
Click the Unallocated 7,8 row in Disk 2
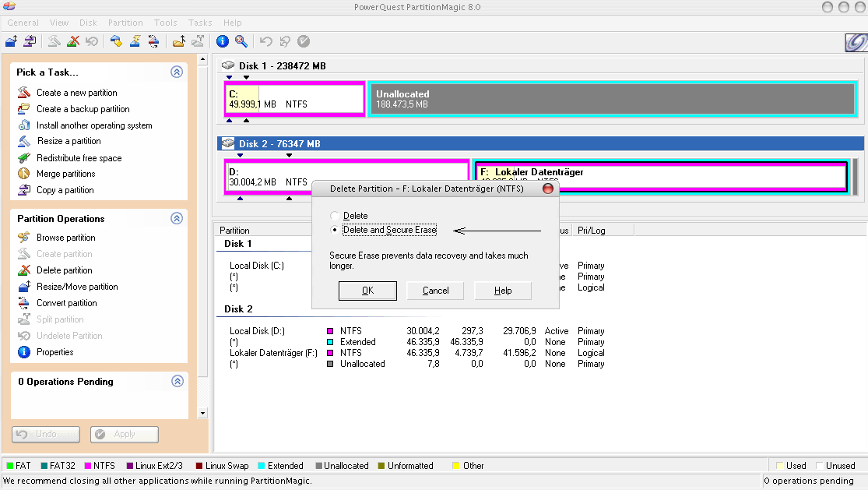pyautogui.click(x=416, y=364)
